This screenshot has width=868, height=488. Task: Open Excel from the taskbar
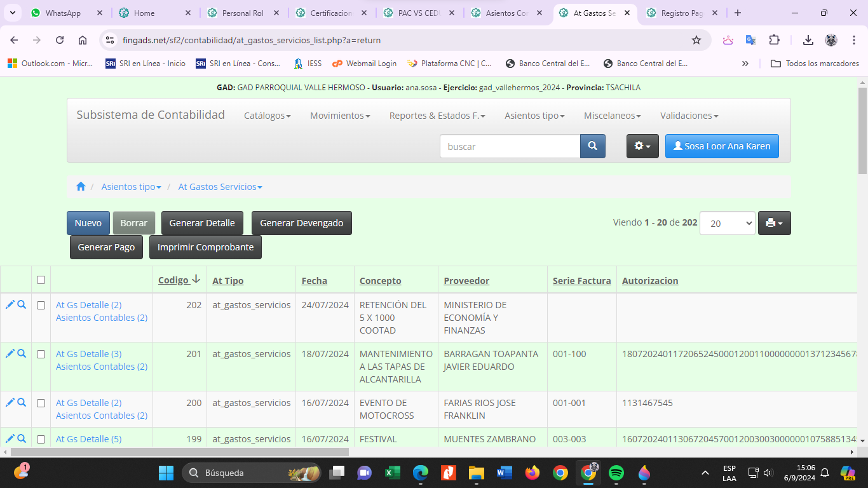[x=392, y=473]
